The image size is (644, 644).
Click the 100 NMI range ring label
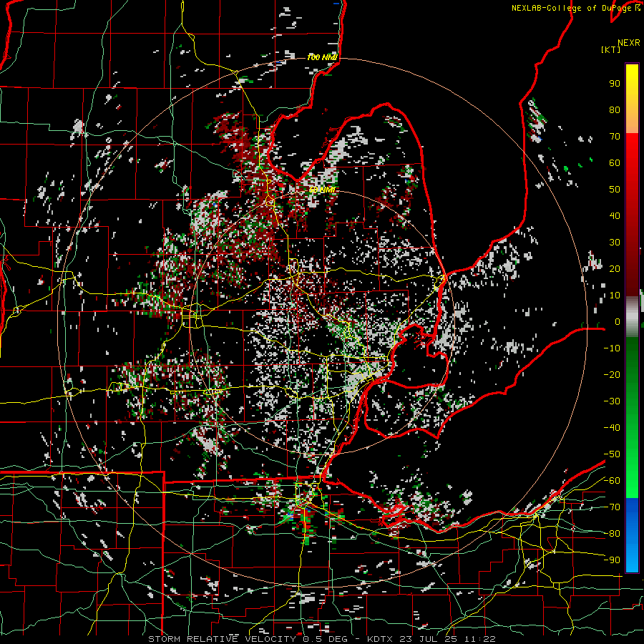coord(322,57)
